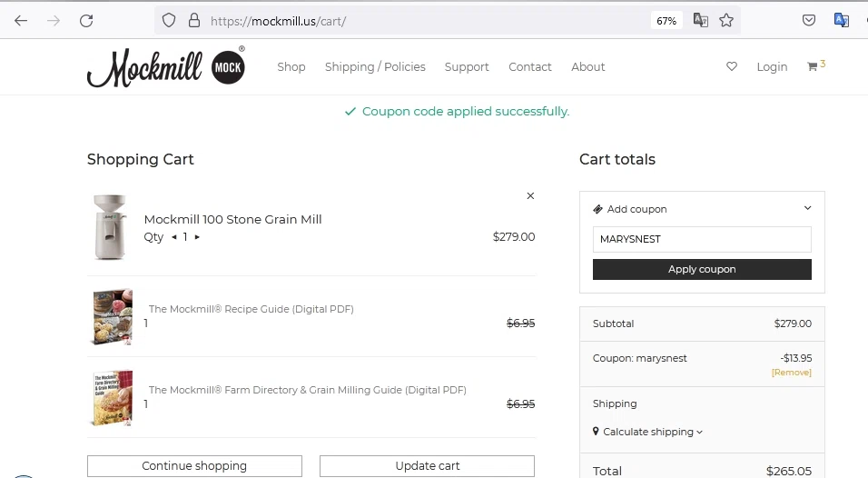The height and width of the screenshot is (478, 868).
Task: Click the Apply coupon button
Action: (702, 269)
